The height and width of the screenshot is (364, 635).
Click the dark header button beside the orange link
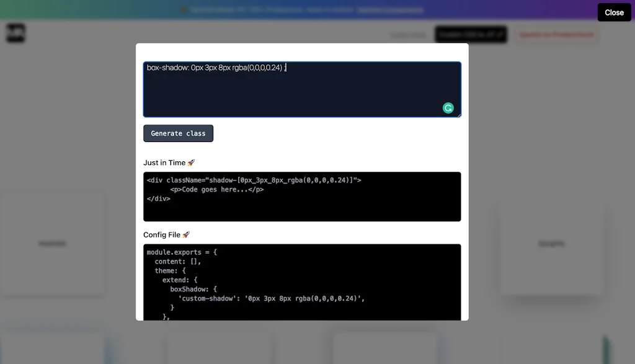click(x=471, y=34)
